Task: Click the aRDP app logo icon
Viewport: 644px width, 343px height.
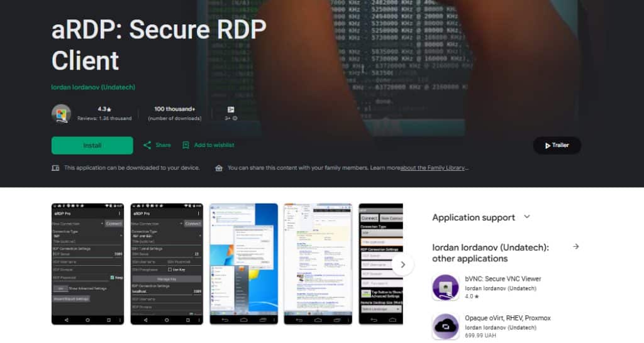Action: point(61,114)
